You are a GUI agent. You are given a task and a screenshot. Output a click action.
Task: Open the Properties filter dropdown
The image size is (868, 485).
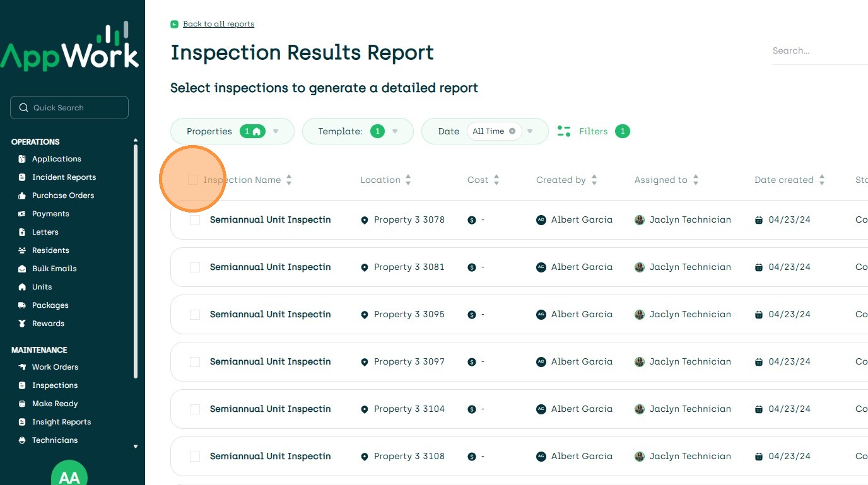(276, 131)
